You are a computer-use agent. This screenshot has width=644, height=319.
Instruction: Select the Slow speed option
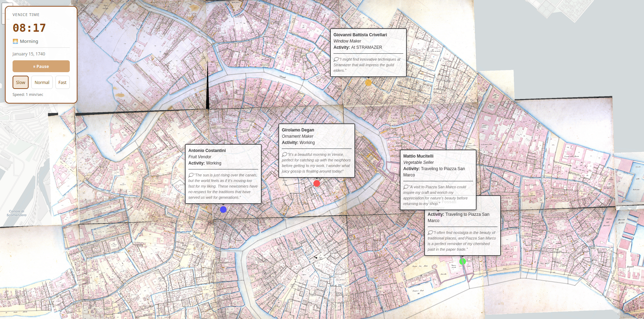[21, 83]
